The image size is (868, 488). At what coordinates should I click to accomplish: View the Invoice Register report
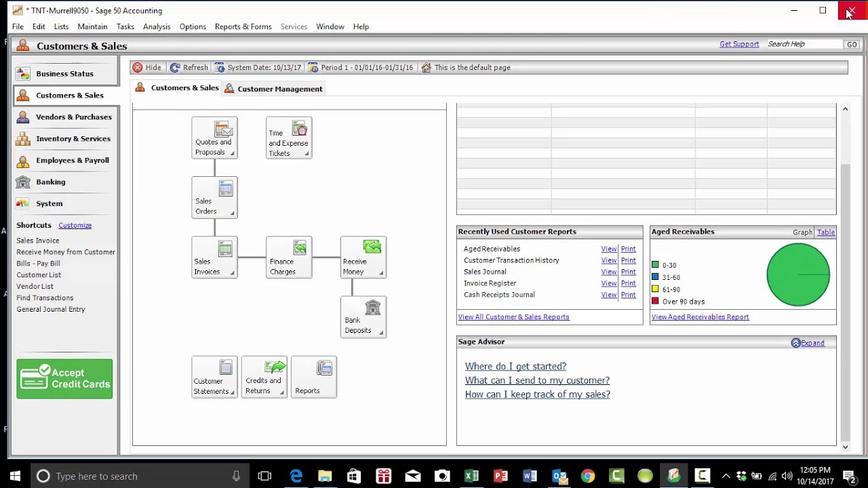609,283
